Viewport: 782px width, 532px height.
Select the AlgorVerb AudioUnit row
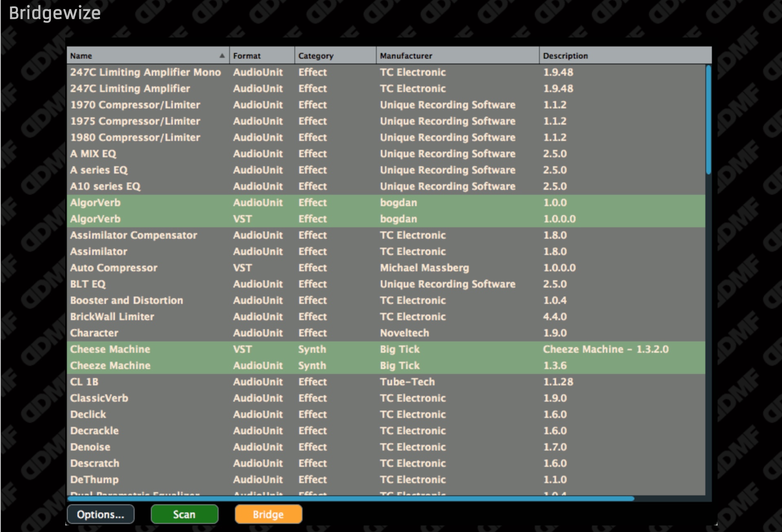[x=386, y=202]
